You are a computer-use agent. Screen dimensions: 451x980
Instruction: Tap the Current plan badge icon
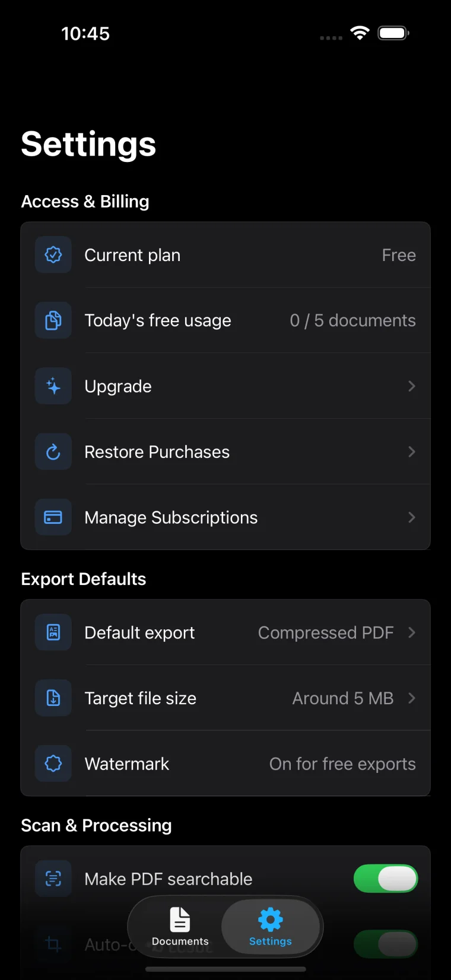point(53,255)
